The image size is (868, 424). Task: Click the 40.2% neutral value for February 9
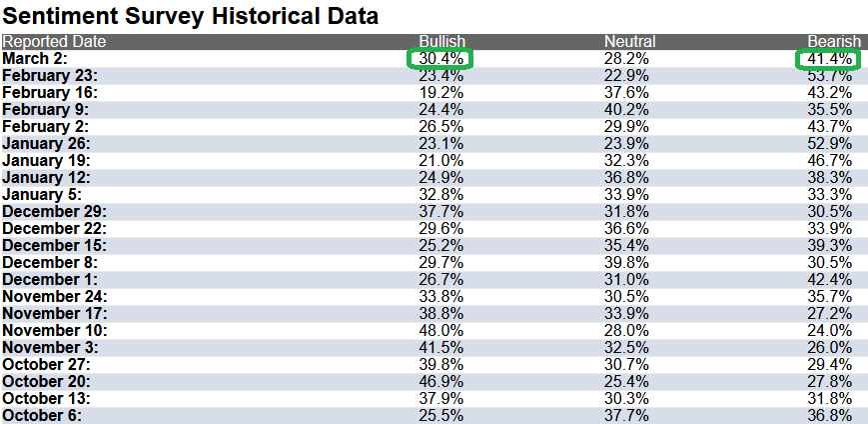(626, 110)
